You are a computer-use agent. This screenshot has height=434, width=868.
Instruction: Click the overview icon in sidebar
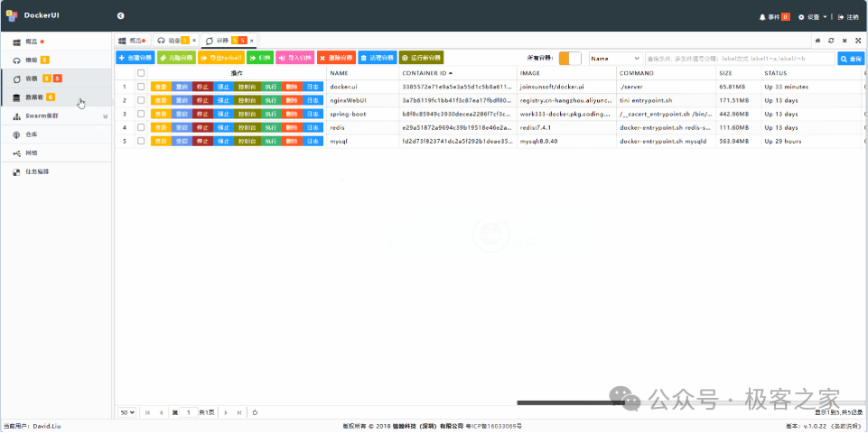[16, 42]
